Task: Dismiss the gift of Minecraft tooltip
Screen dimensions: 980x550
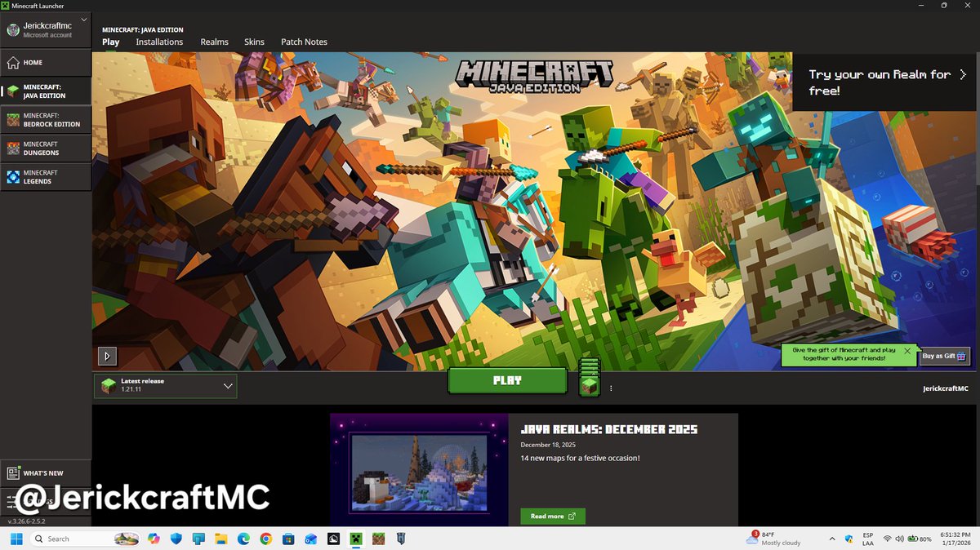Action: (907, 351)
